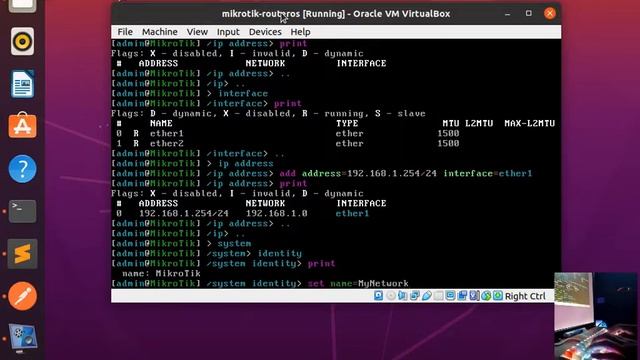Screen dimensions: 640x360
Task: Open the View menu
Action: 197,32
